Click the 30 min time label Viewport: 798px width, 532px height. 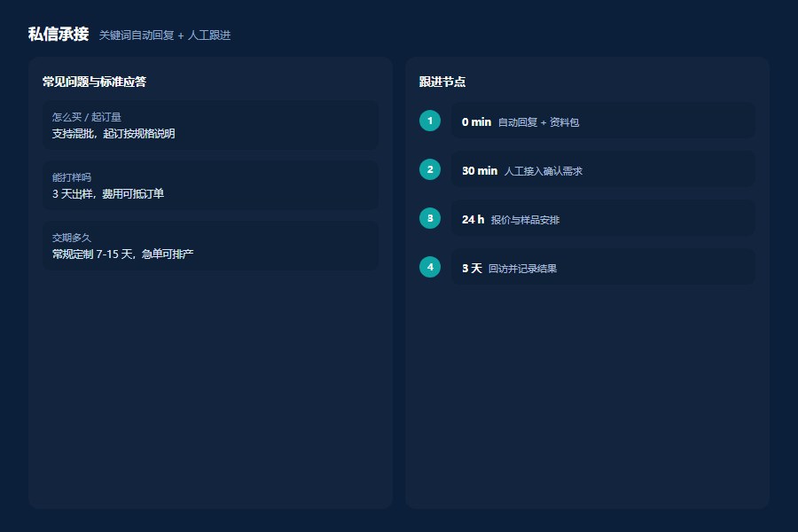480,171
